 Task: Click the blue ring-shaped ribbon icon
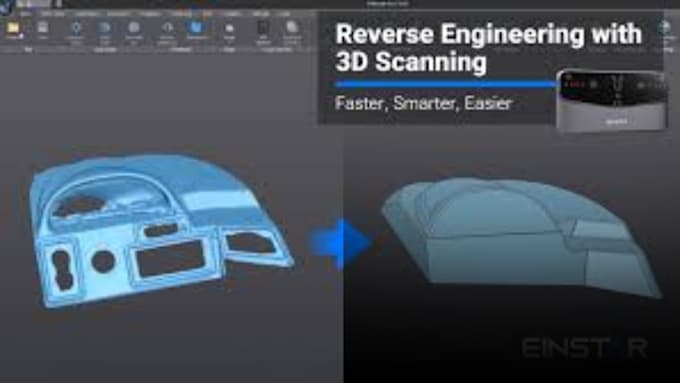pyautogui.click(x=76, y=28)
